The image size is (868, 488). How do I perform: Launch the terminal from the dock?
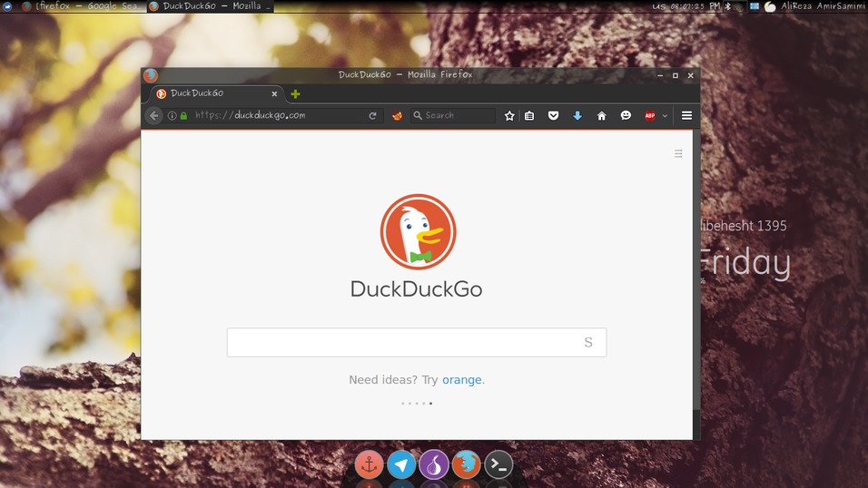(x=498, y=464)
